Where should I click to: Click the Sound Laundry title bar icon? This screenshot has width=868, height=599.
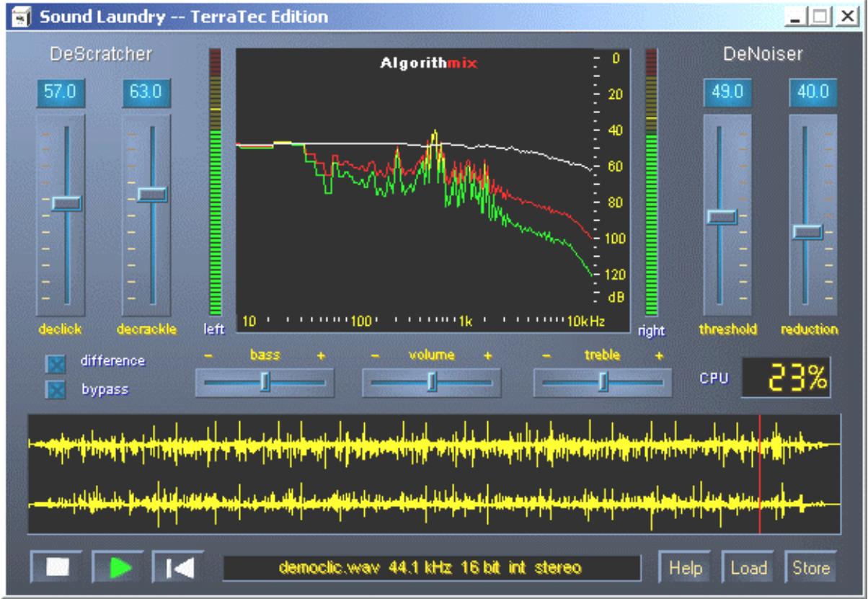coord(23,16)
